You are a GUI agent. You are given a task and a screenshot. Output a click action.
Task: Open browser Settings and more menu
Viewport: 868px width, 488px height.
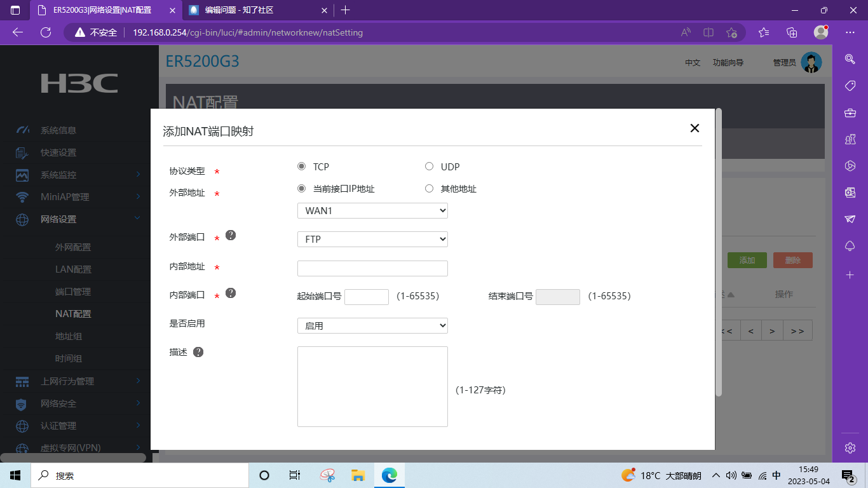[x=850, y=32]
